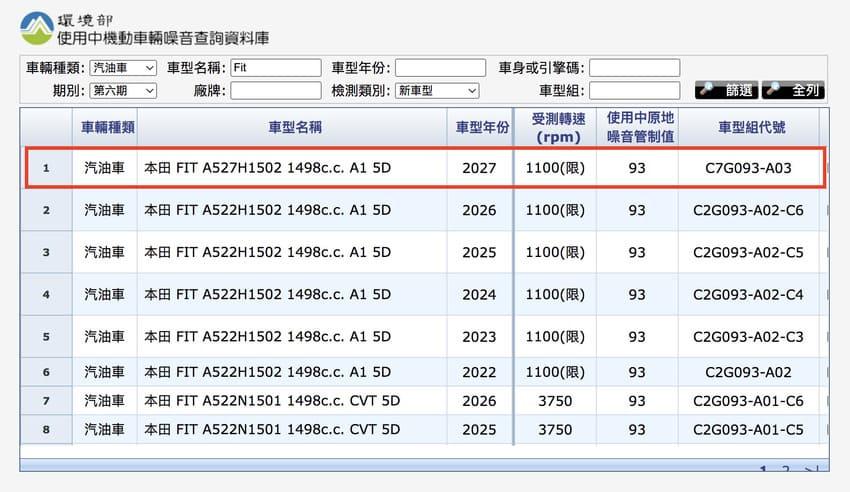Click the 車身或引擎碼 input field
The height and width of the screenshot is (492, 850).
[634, 68]
